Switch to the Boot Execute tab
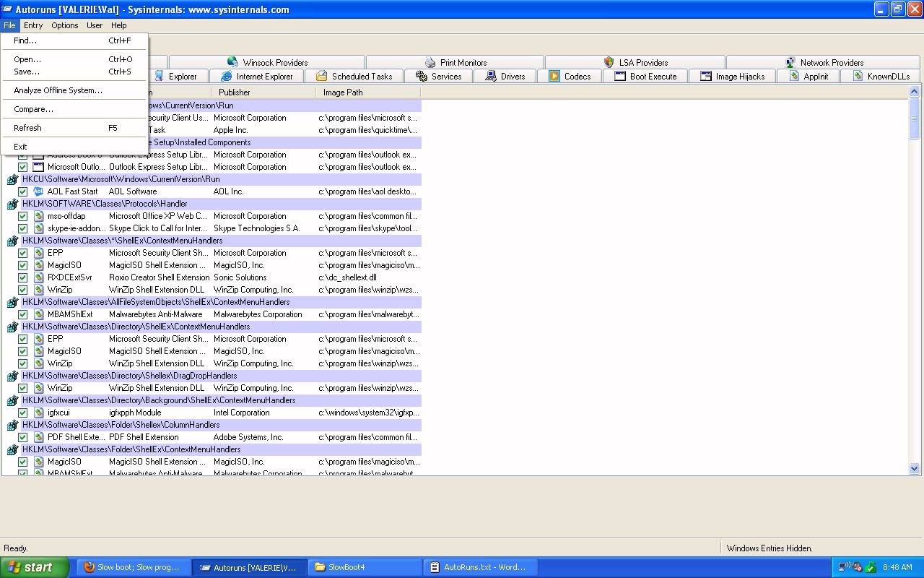Screen dimensions: 924x578 click(x=645, y=76)
